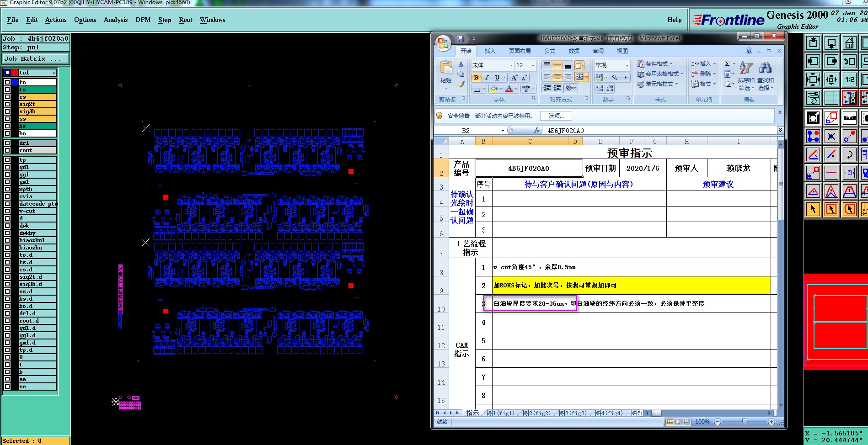
Task: Open the DFM menu in Genesis
Action: pos(143,20)
